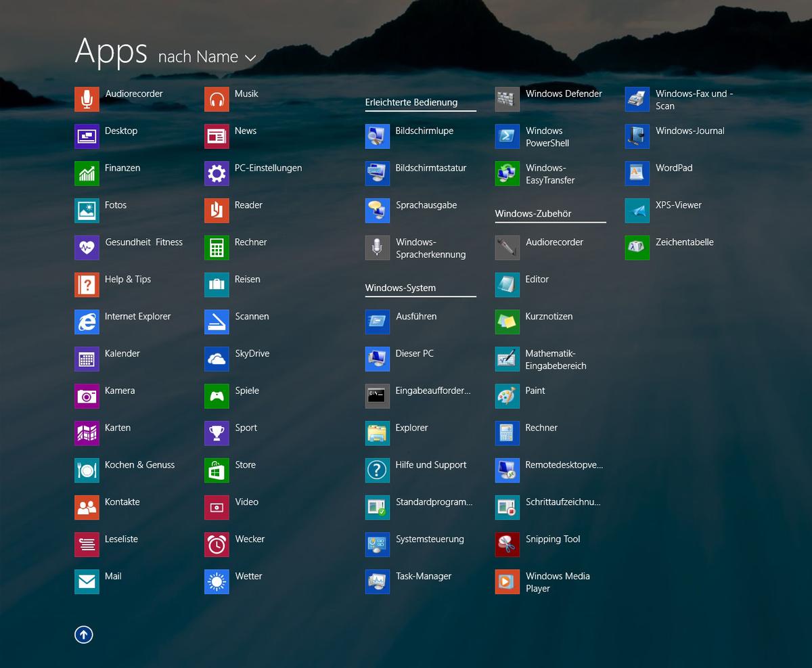
Task: Open the Zeichentabelle character map icon
Action: pyautogui.click(x=637, y=248)
